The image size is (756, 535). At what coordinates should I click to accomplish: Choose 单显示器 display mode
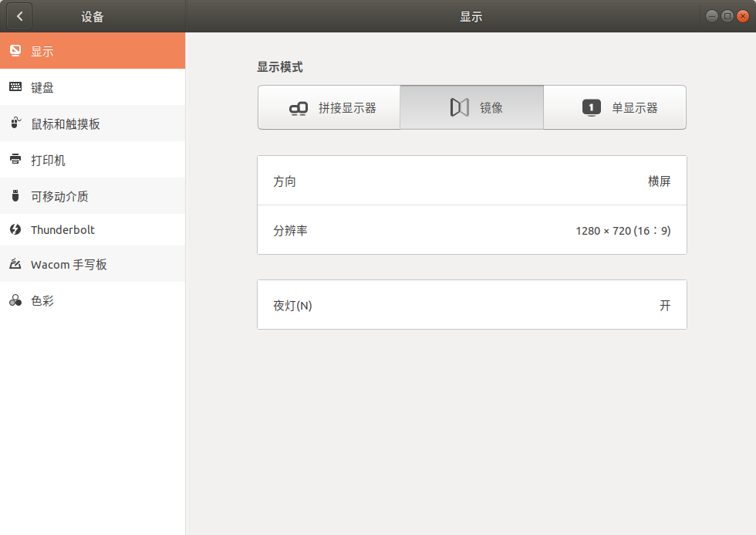[x=615, y=107]
